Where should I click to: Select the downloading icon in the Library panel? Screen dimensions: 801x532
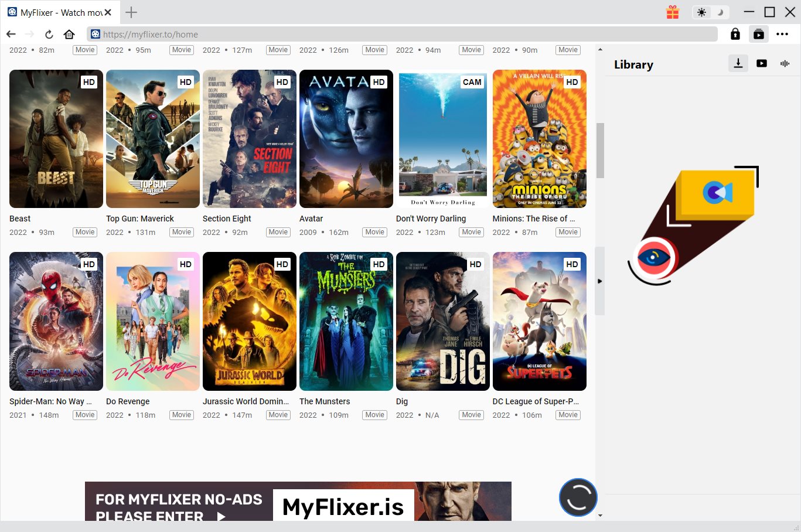(x=738, y=63)
